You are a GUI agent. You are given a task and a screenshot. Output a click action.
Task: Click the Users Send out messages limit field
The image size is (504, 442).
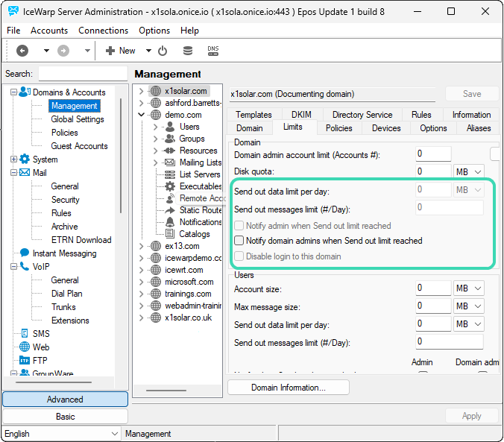[450, 341]
